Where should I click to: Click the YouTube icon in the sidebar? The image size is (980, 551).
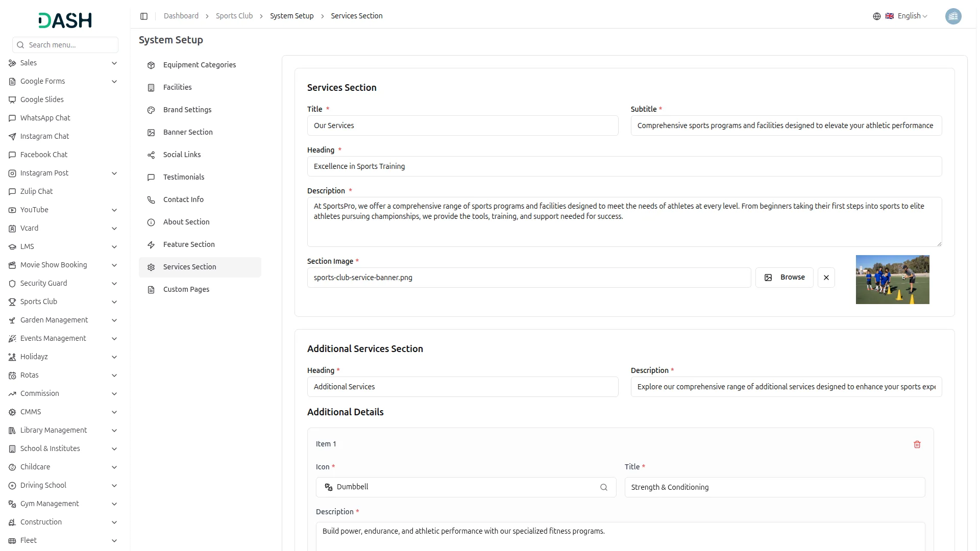tap(12, 210)
